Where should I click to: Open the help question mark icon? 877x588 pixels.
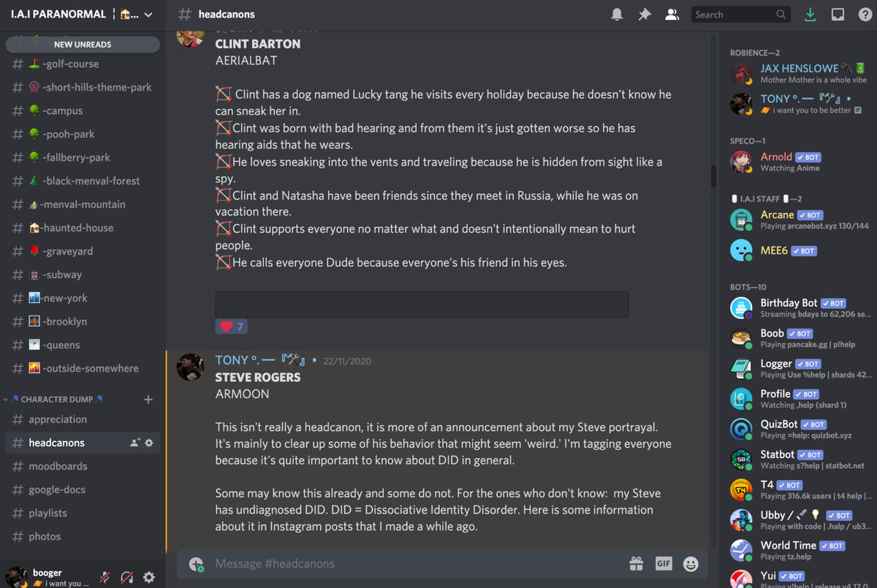pyautogui.click(x=865, y=15)
